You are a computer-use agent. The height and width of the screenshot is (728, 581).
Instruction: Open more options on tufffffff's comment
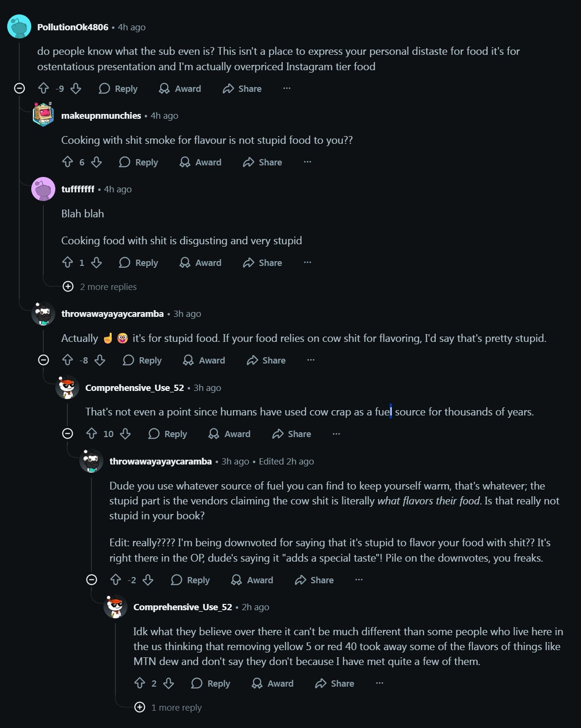[307, 263]
